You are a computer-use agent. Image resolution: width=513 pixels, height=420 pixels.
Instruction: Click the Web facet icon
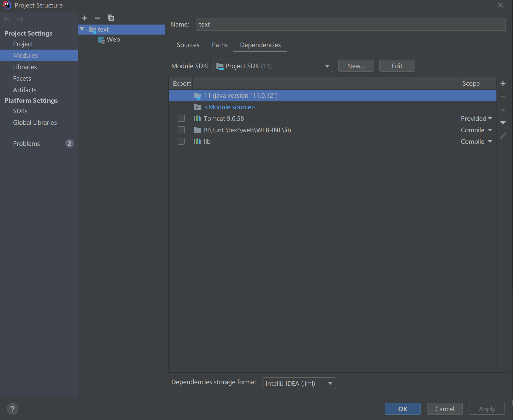coord(101,40)
